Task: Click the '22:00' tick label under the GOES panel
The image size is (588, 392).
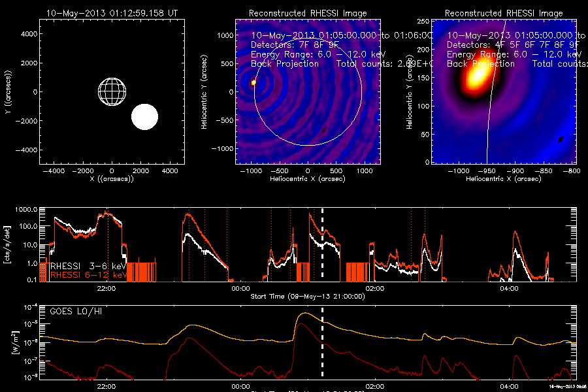Action: pyautogui.click(x=106, y=386)
